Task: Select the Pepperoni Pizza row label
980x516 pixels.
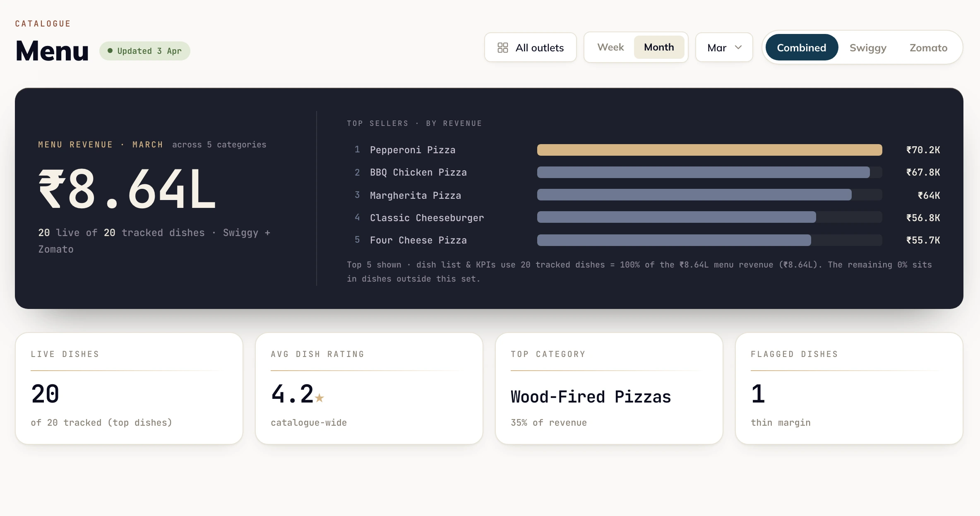Action: tap(413, 150)
